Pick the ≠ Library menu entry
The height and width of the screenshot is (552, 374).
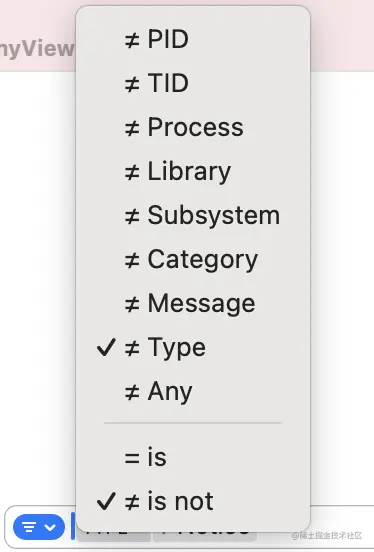point(193,171)
